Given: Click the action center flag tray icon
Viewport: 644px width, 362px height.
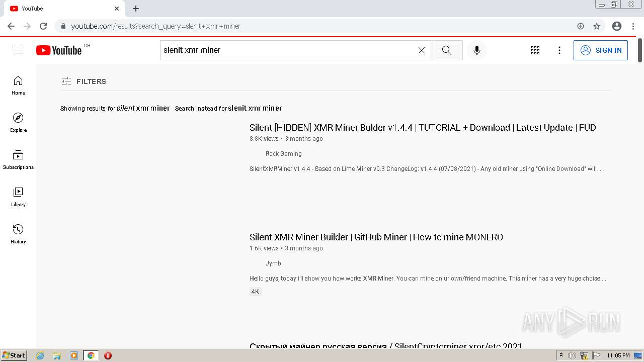Looking at the screenshot, I should click(596, 355).
